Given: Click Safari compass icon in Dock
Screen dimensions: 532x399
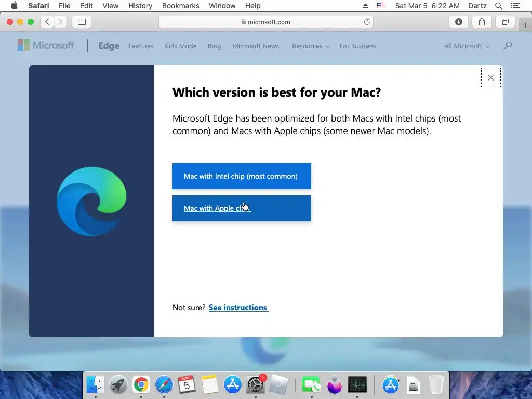Looking at the screenshot, I should (164, 384).
